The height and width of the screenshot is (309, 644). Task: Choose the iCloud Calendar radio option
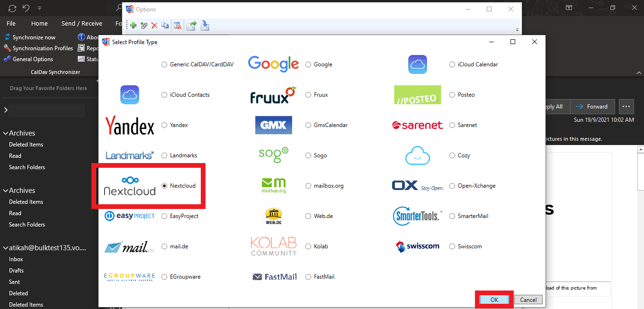(x=452, y=64)
